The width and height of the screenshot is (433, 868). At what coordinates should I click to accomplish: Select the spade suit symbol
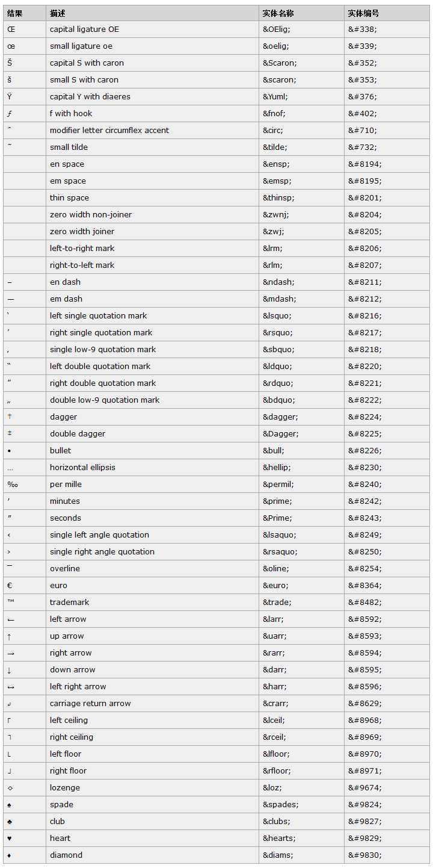click(10, 804)
